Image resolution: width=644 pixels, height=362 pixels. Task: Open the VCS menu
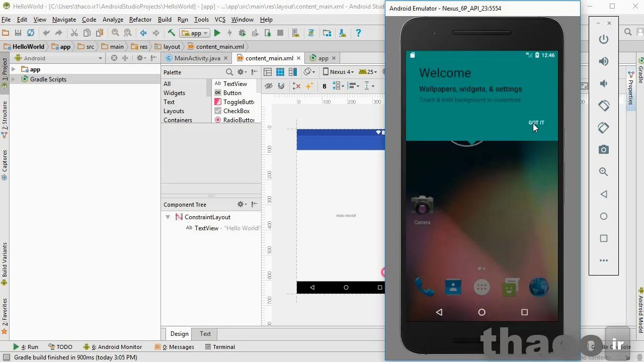(220, 20)
